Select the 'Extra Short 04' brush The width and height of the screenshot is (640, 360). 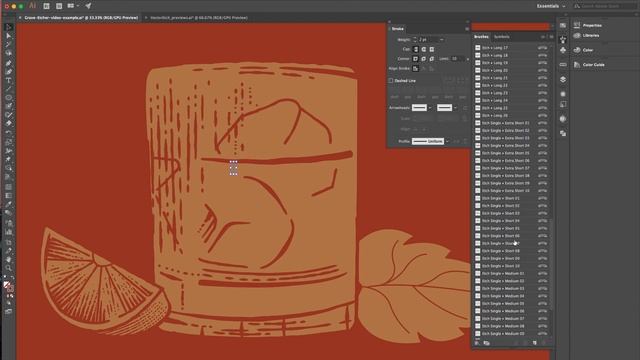point(512,146)
